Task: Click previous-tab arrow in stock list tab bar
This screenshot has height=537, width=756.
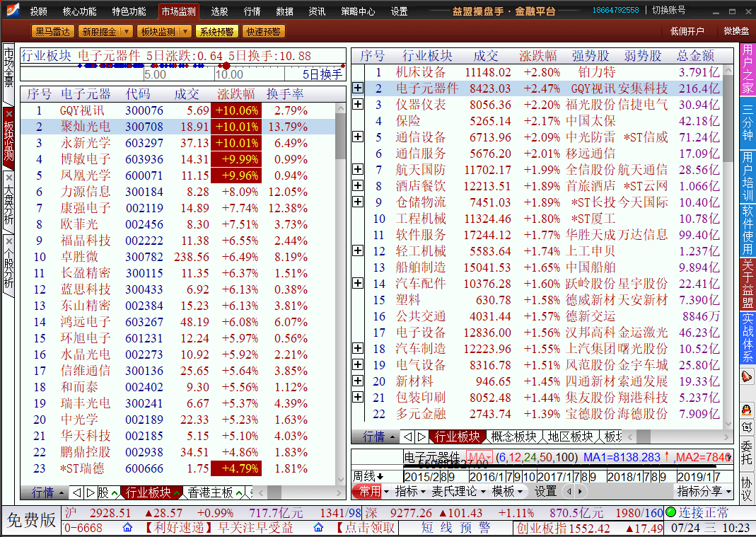Action: [x=76, y=492]
